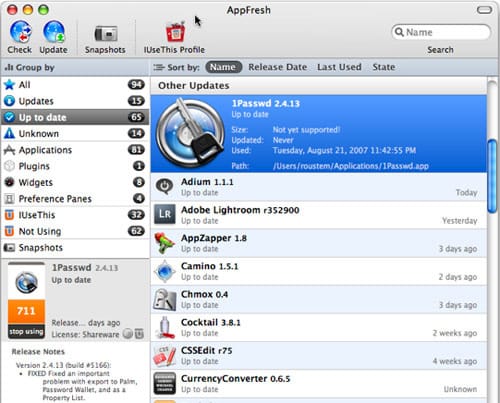Click the Update globe toolbar icon

pyautogui.click(x=54, y=32)
